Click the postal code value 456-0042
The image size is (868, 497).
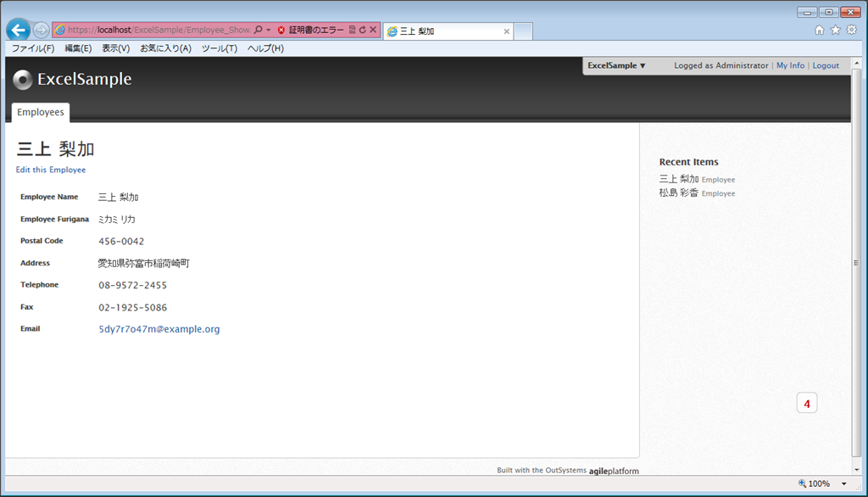pyautogui.click(x=121, y=241)
